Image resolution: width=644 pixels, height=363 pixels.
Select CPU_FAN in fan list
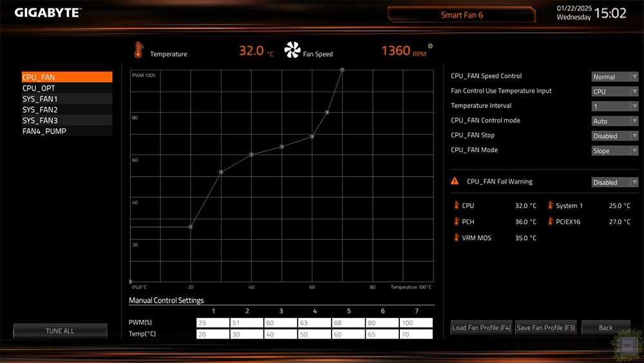point(67,77)
